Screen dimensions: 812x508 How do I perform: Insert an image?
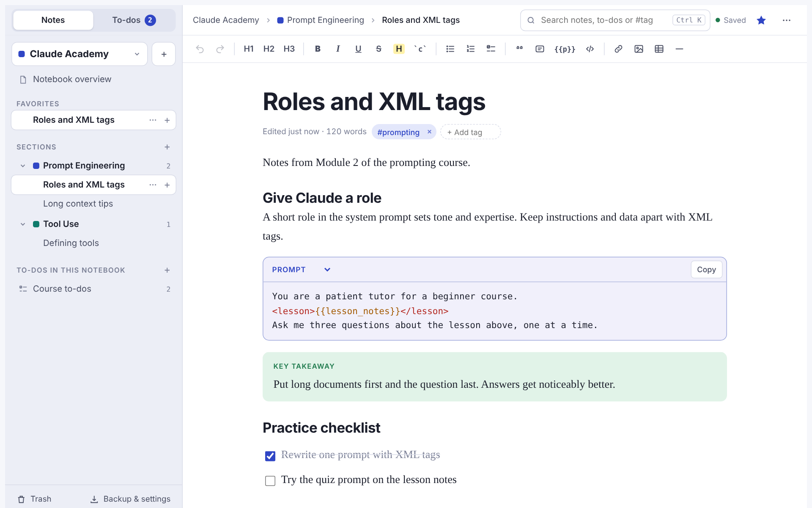(x=639, y=49)
